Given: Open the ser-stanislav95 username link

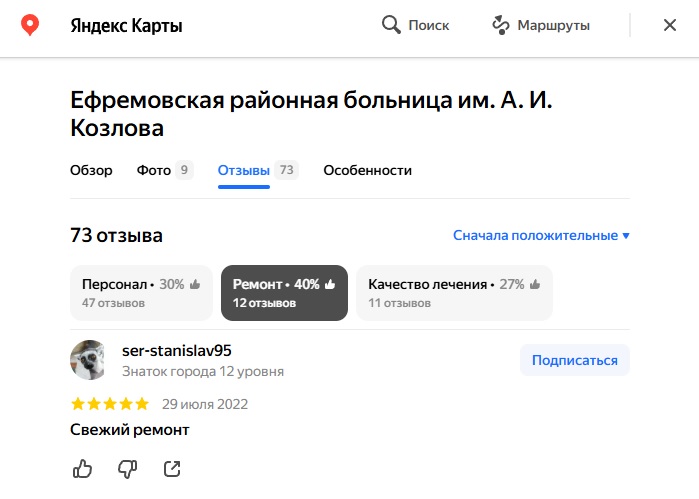Looking at the screenshot, I should (177, 351).
